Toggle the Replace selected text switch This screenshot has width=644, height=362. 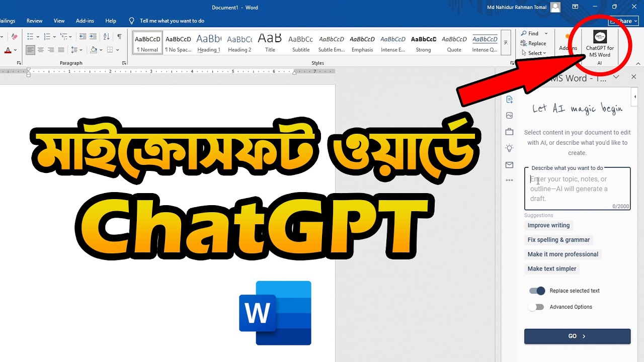tap(537, 291)
